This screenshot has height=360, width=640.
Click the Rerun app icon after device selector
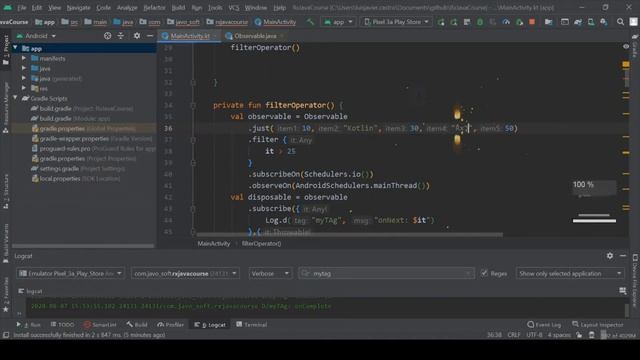[441, 22]
